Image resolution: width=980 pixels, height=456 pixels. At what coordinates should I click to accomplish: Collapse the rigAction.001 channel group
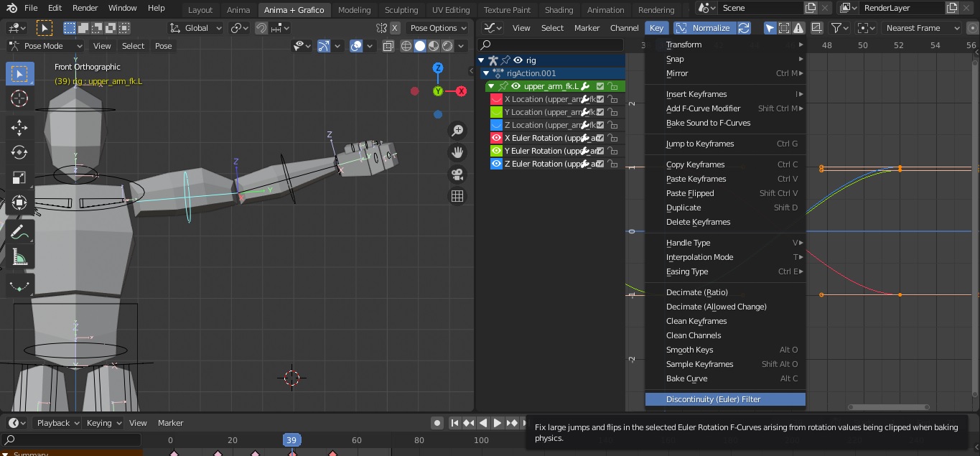tap(486, 73)
